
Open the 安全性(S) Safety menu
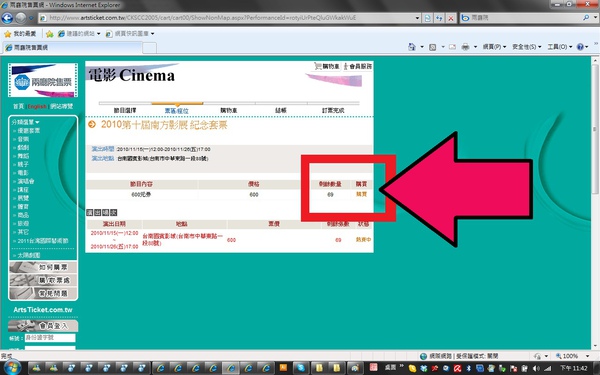527,47
